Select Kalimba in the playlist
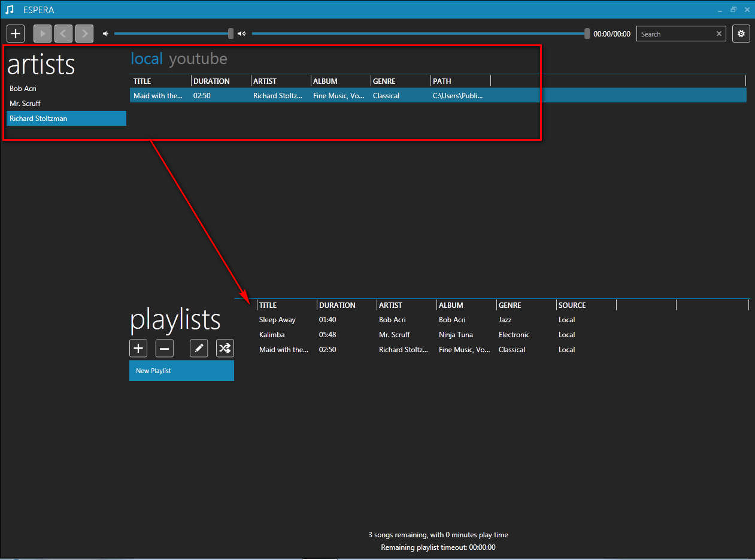755x560 pixels. [x=272, y=335]
